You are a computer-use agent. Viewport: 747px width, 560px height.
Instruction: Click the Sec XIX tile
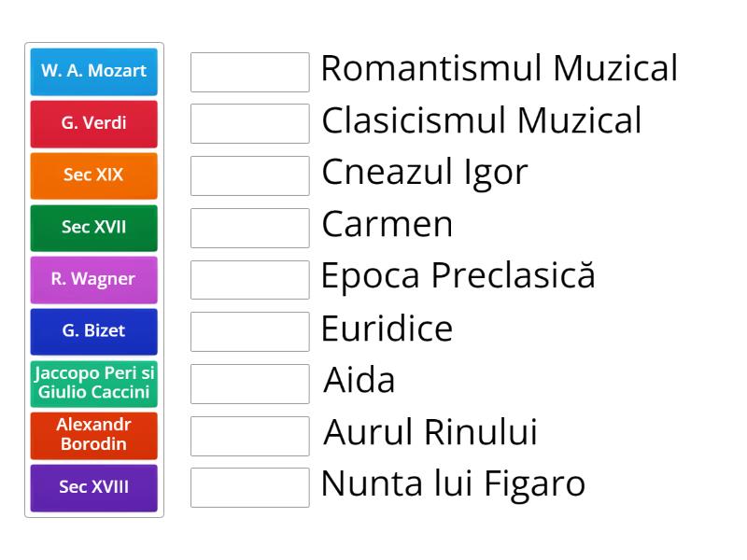click(x=93, y=175)
